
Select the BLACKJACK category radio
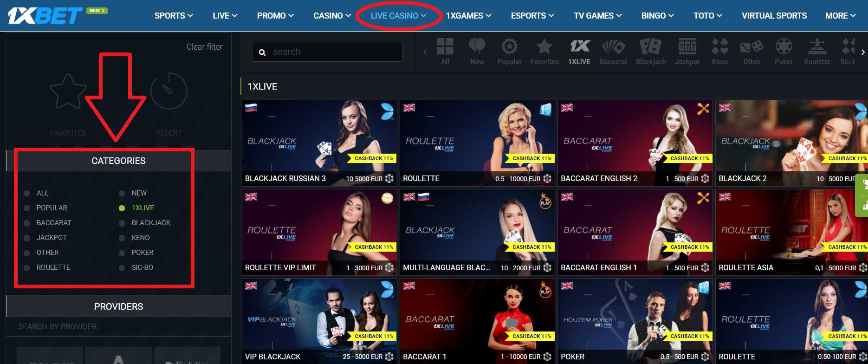(x=122, y=223)
